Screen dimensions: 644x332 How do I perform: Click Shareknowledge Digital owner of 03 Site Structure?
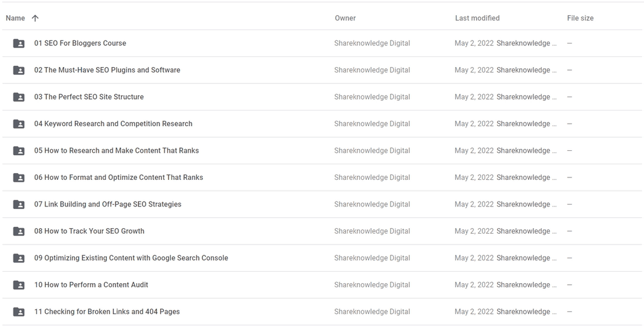372,97
